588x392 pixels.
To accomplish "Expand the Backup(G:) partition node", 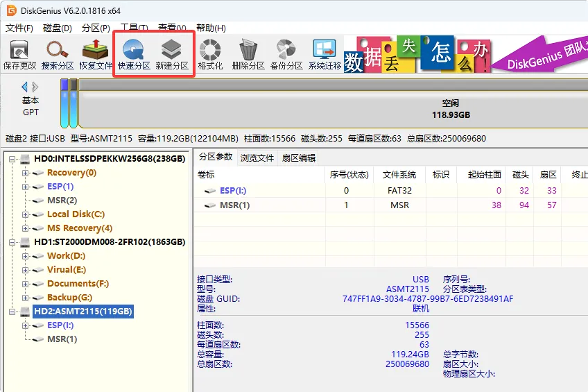I will [x=25, y=298].
